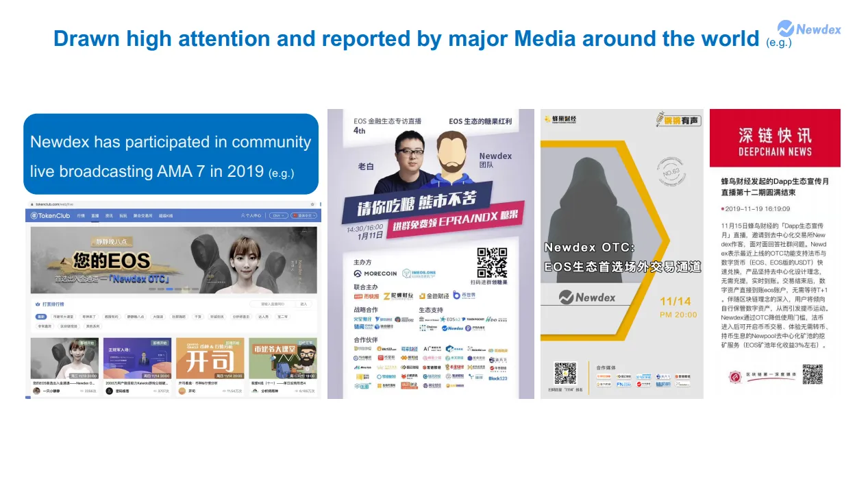Select the blue 最新 filter tag
Image resolution: width=868 pixels, height=486 pixels.
pos(41,317)
